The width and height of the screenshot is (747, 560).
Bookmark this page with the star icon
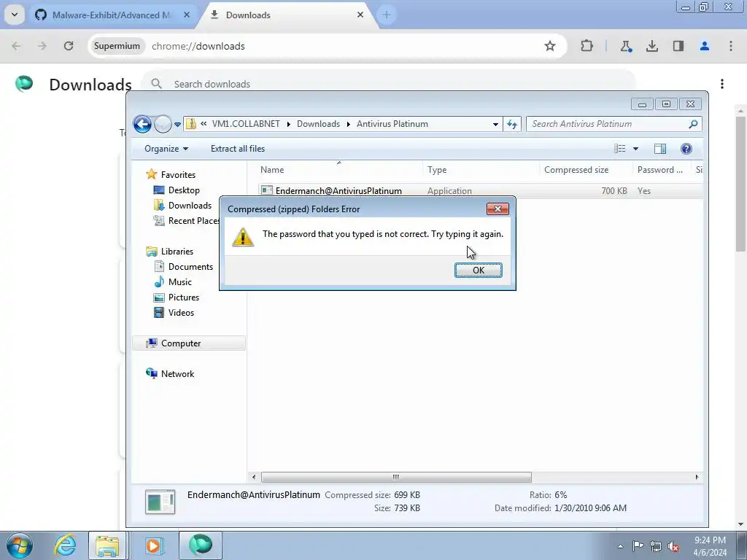click(x=550, y=46)
